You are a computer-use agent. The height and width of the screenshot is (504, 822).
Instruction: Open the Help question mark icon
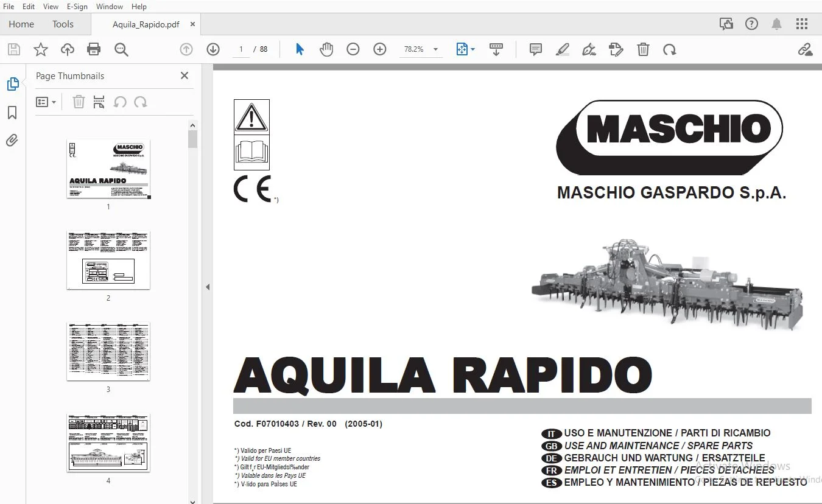click(x=751, y=24)
